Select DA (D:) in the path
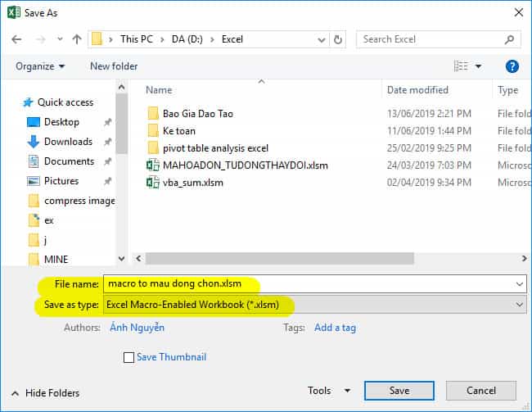Image resolution: width=532 pixels, height=412 pixels. (187, 39)
